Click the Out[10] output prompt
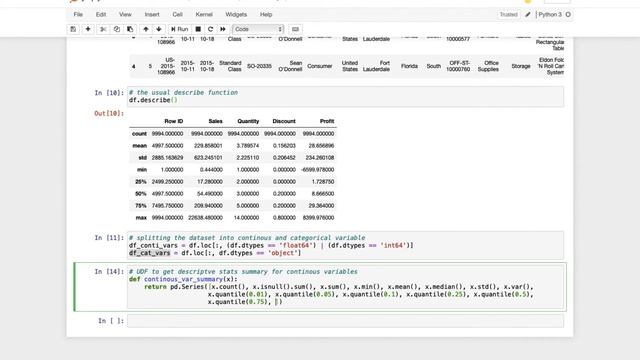This screenshot has width=640, height=360. coord(109,113)
